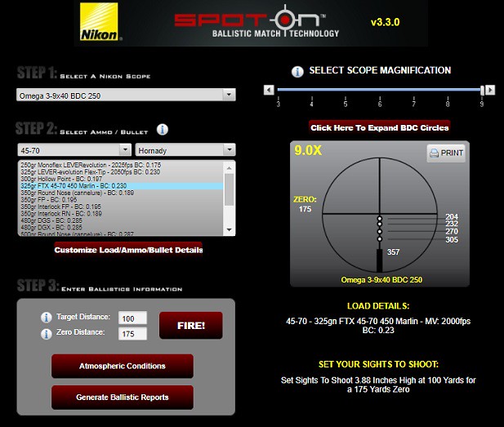Click the FIRE! button
The height and width of the screenshot is (427, 504).
point(191,325)
